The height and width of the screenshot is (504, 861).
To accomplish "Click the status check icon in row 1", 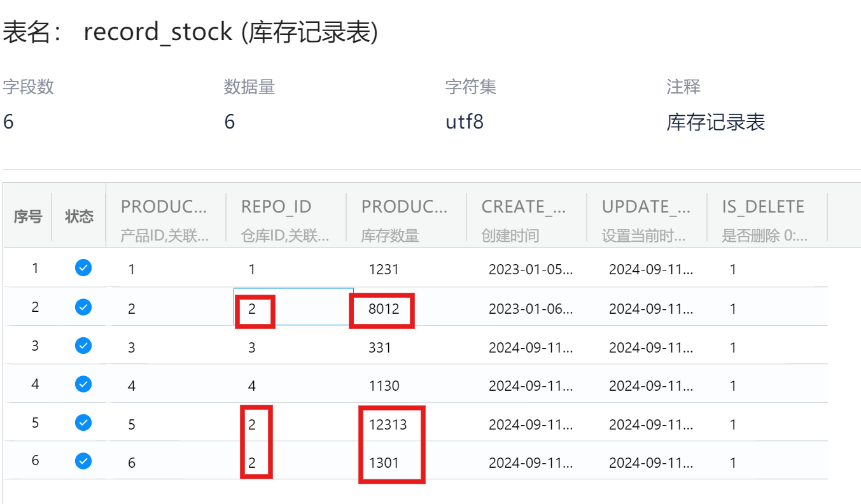I will click(83, 268).
